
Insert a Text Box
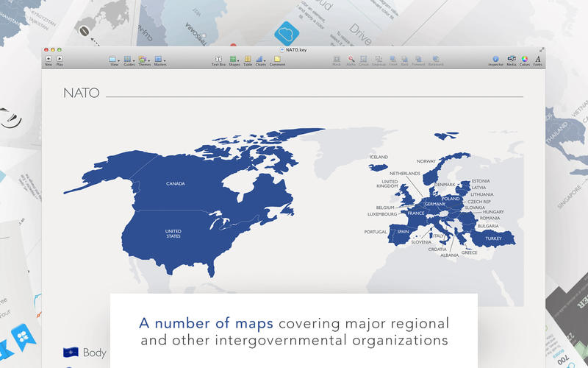(x=218, y=58)
